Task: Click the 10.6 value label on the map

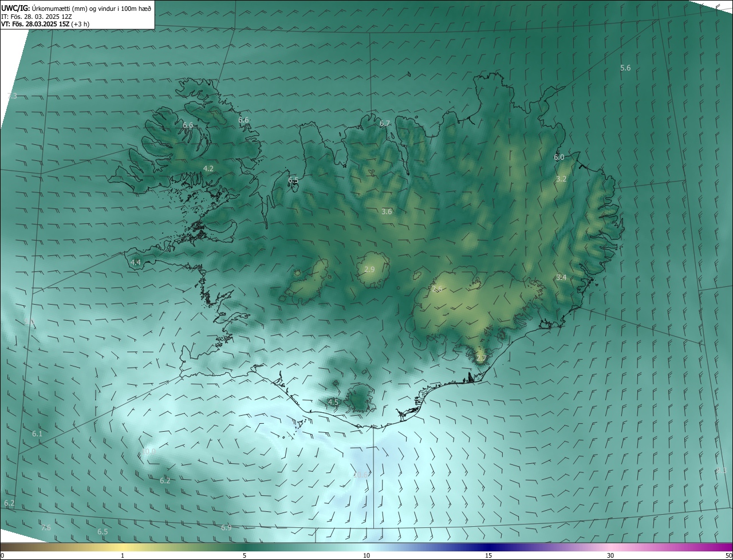Action: [360, 475]
